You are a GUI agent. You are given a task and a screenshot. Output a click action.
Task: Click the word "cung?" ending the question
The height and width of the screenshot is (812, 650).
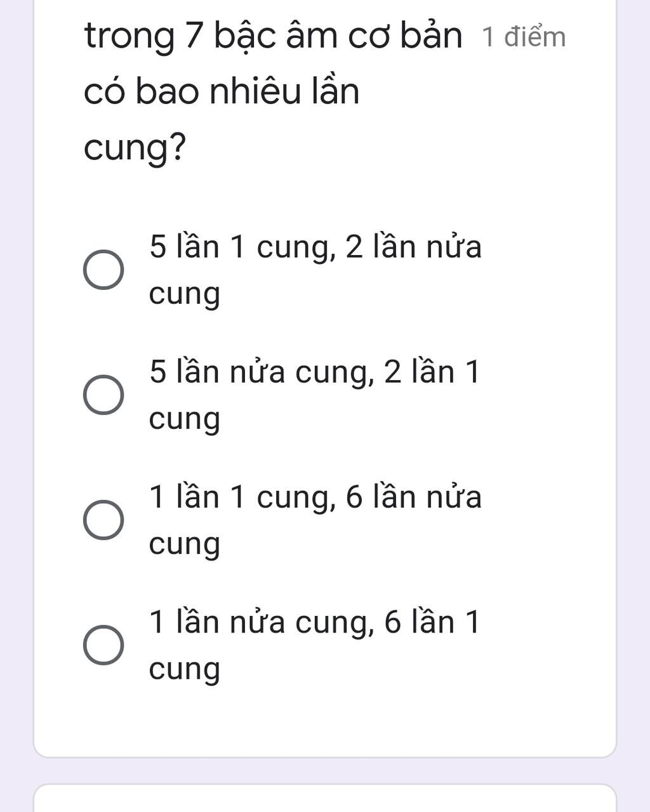tap(135, 148)
